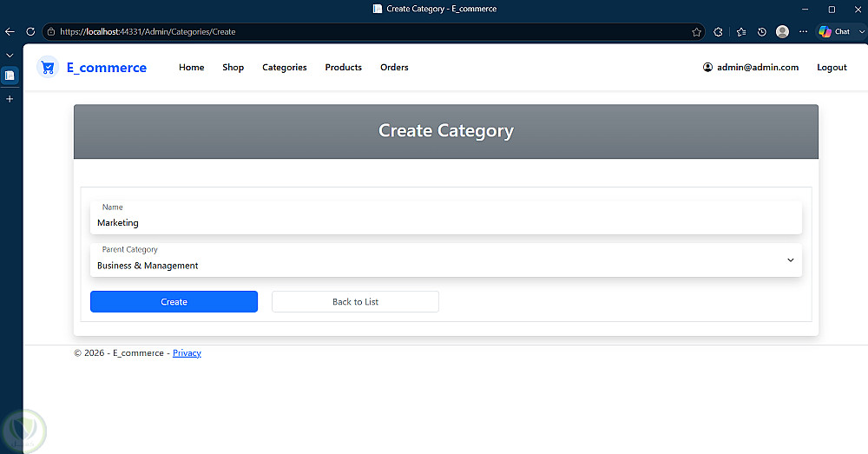Image resolution: width=868 pixels, height=454 pixels.
Task: Add a new tab with the plus icon
Action: point(10,99)
